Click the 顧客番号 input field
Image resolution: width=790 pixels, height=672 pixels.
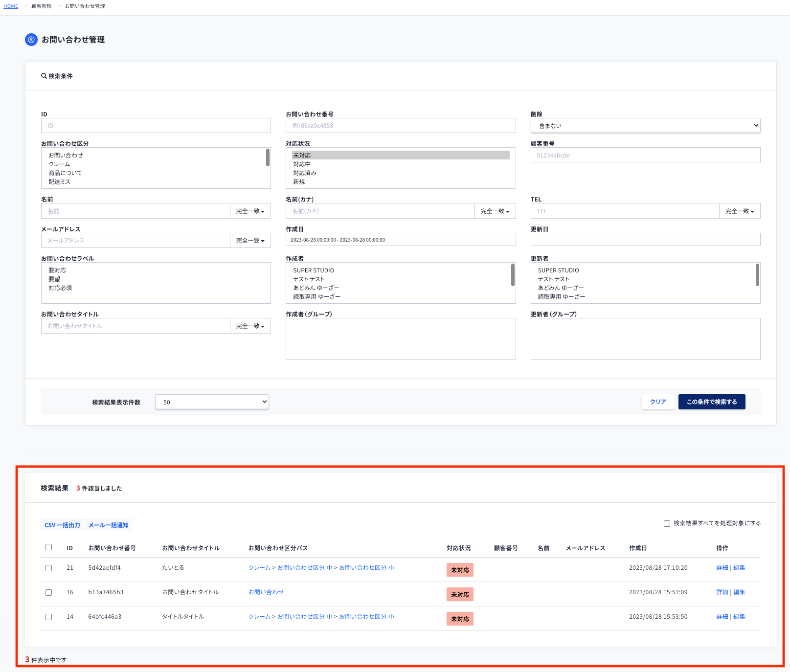[x=646, y=155]
